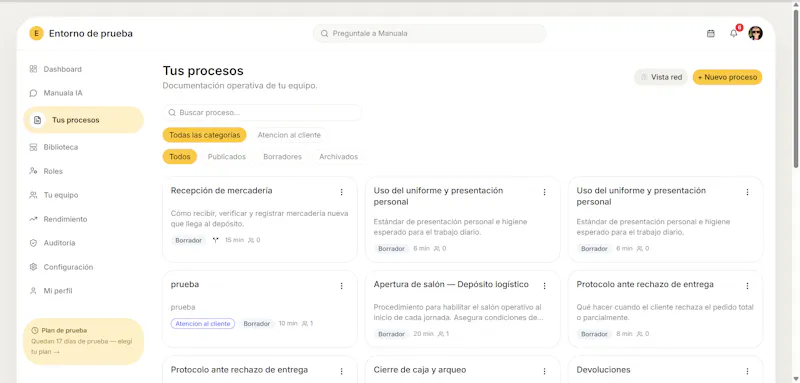Open the Cierre de caja y arqueo title

click(x=420, y=370)
